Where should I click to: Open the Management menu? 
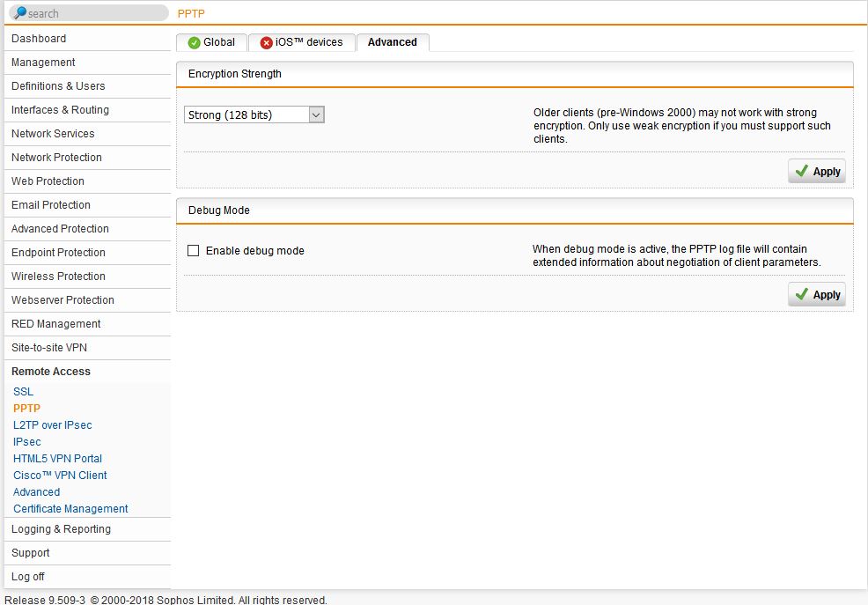pos(87,63)
